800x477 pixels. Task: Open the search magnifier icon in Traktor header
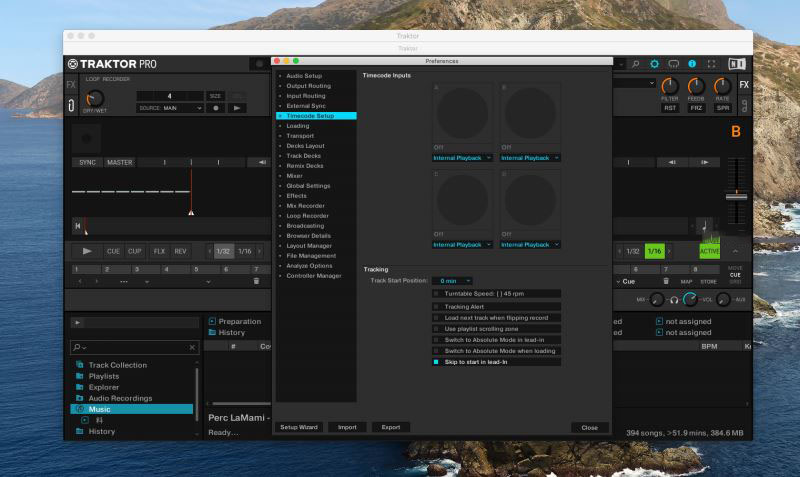pyautogui.click(x=635, y=64)
